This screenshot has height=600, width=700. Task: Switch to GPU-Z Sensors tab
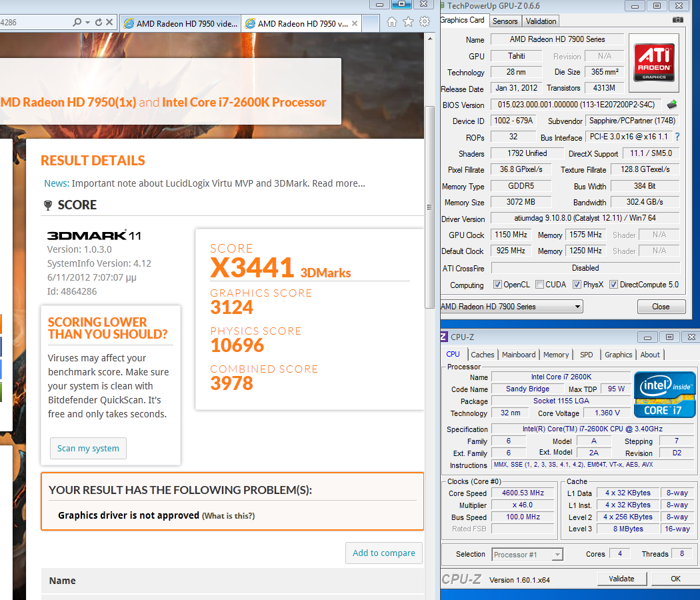505,21
